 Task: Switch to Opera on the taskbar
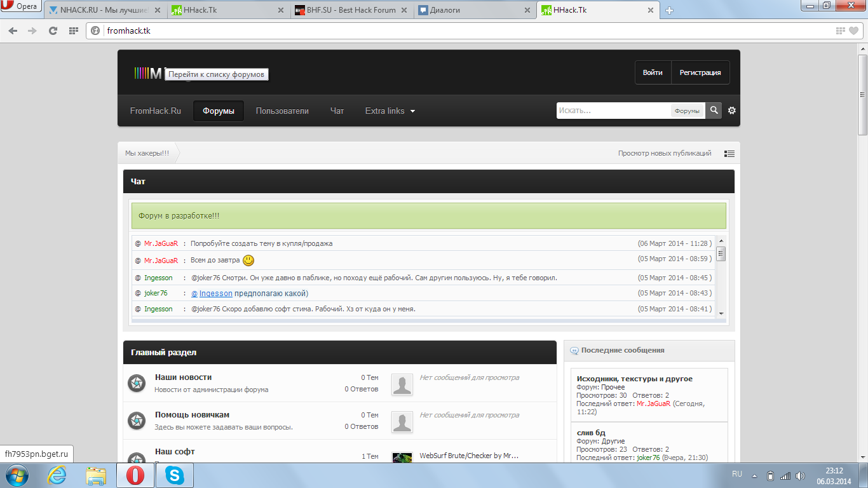pos(135,475)
